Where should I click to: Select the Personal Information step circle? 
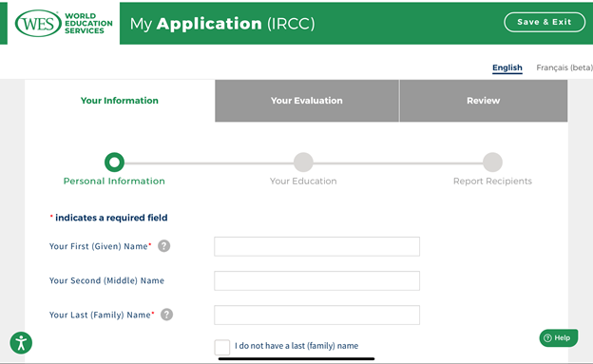coord(114,163)
